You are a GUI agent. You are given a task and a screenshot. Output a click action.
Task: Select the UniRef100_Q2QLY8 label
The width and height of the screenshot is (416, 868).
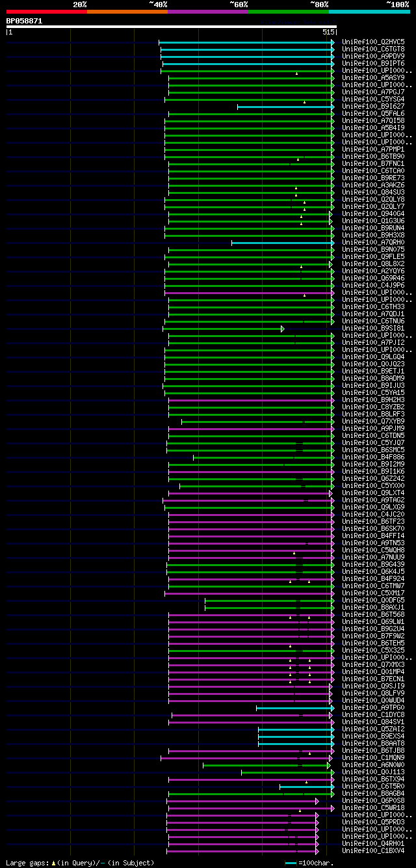pyautogui.click(x=373, y=199)
